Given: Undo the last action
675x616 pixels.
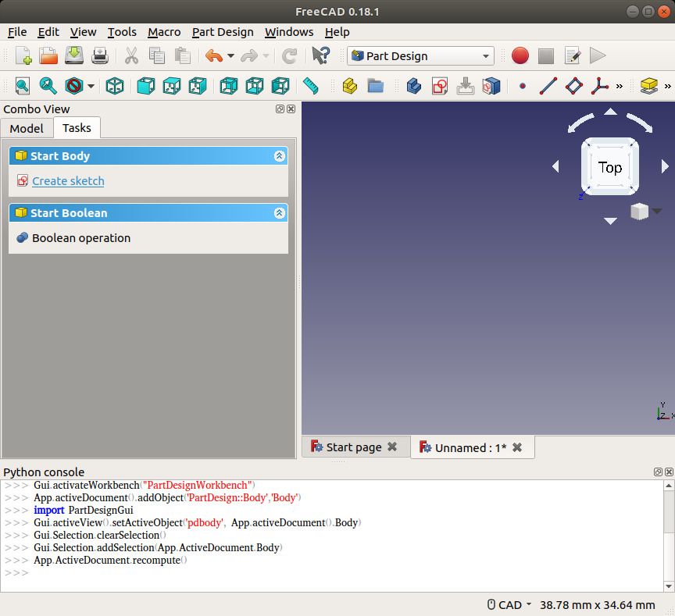Looking at the screenshot, I should coord(214,56).
